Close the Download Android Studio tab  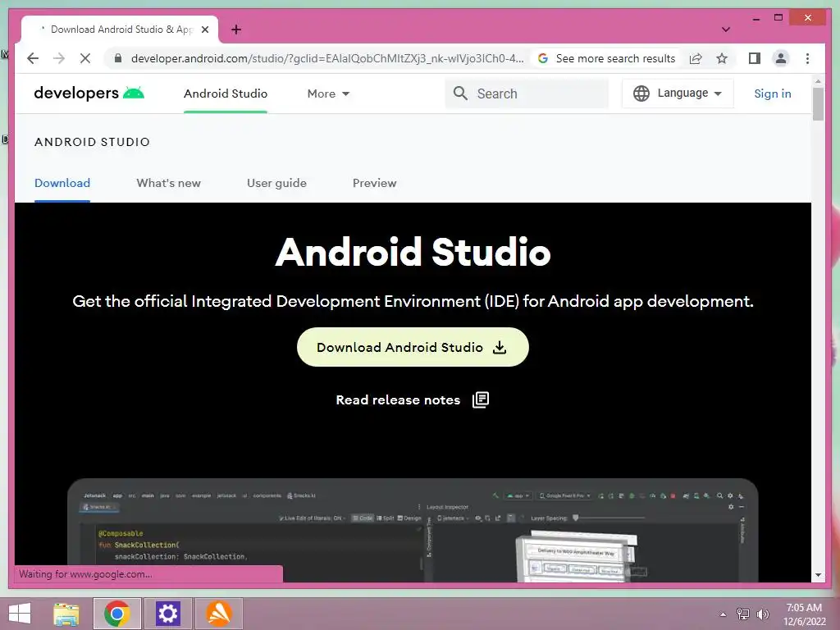point(204,30)
